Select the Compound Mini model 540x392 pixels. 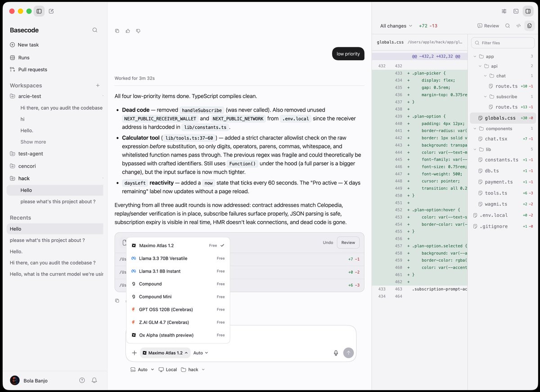[x=178, y=297]
